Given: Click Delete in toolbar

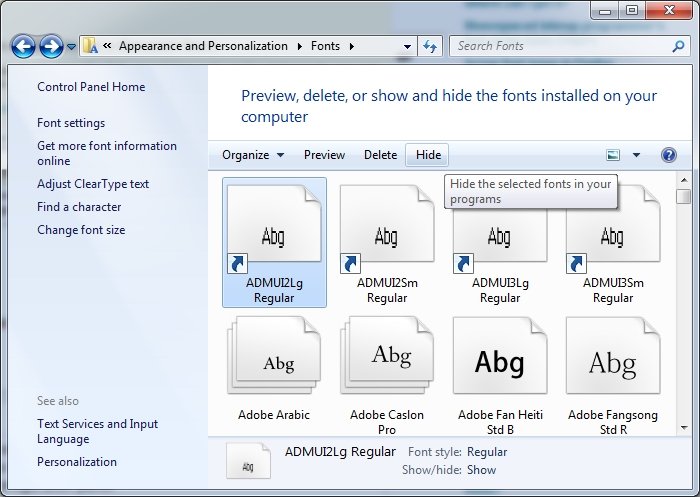Looking at the screenshot, I should [380, 155].
